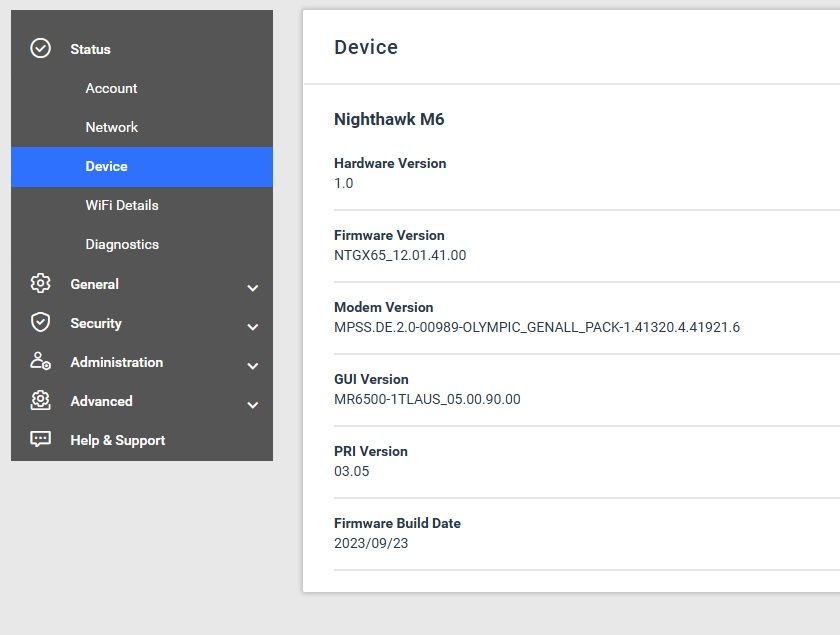Click the Nighthawk M6 heading
The image size is (840, 635).
389,119
